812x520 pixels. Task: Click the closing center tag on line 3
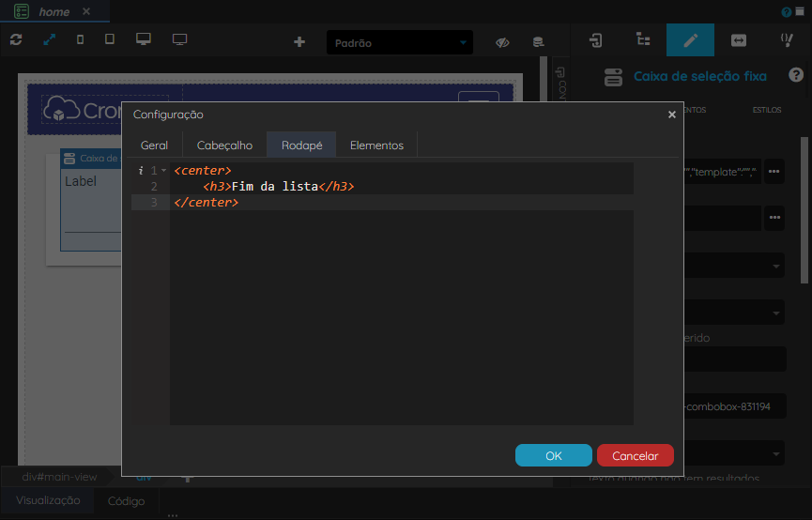coord(207,203)
